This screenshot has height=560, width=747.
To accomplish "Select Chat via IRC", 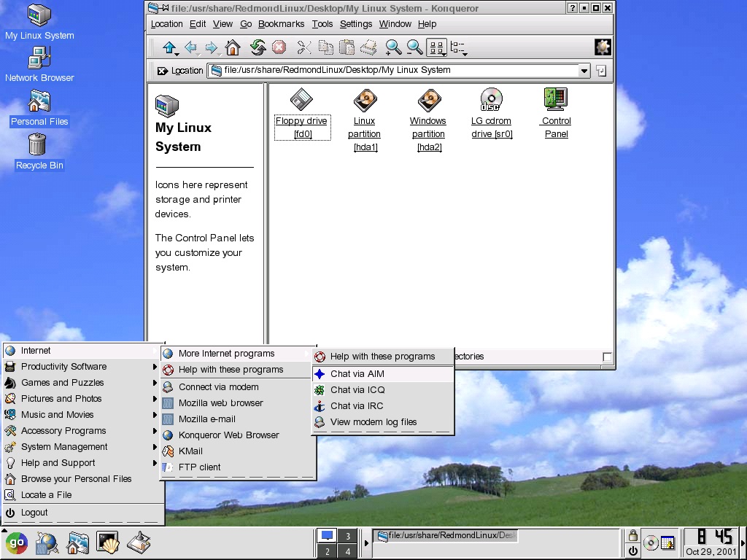I will (382, 406).
